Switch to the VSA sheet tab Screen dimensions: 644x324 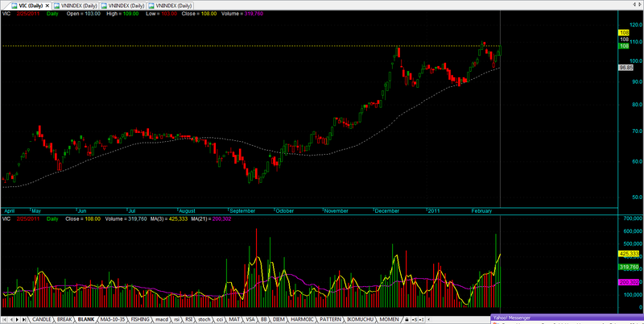[251, 320]
